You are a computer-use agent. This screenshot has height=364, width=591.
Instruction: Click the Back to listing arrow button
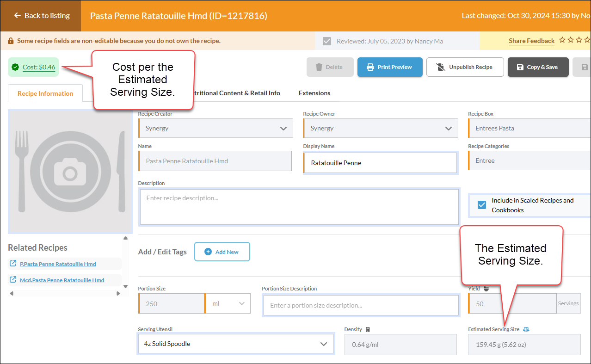coord(41,16)
